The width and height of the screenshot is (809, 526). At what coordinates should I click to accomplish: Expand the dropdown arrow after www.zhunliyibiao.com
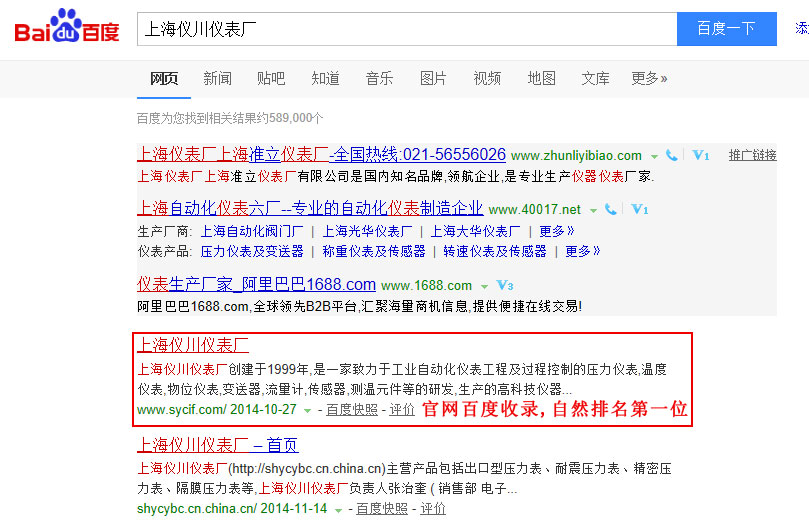(x=654, y=156)
